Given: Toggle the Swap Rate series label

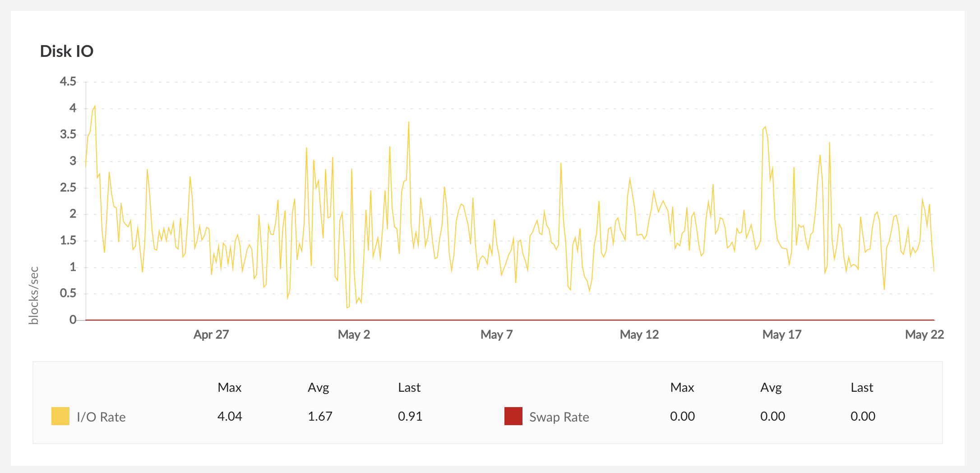Looking at the screenshot, I should 559,417.
